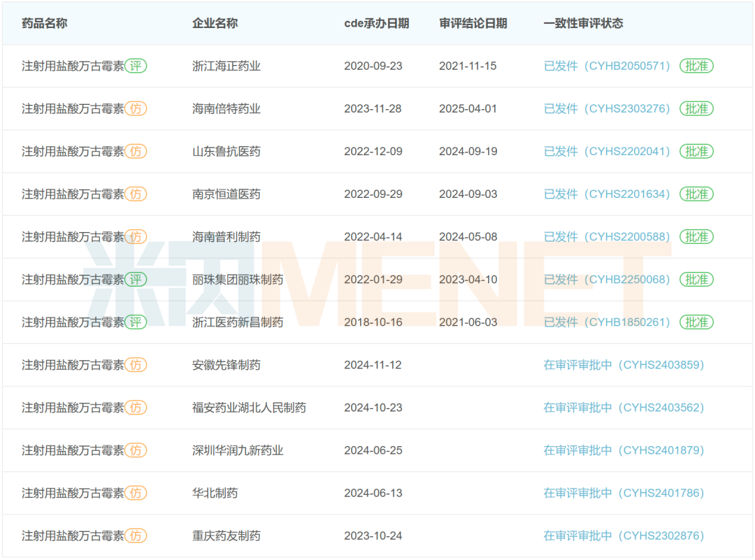Click the 仿 badge in 华北制药 row
This screenshot has height=560, width=755.
click(136, 493)
